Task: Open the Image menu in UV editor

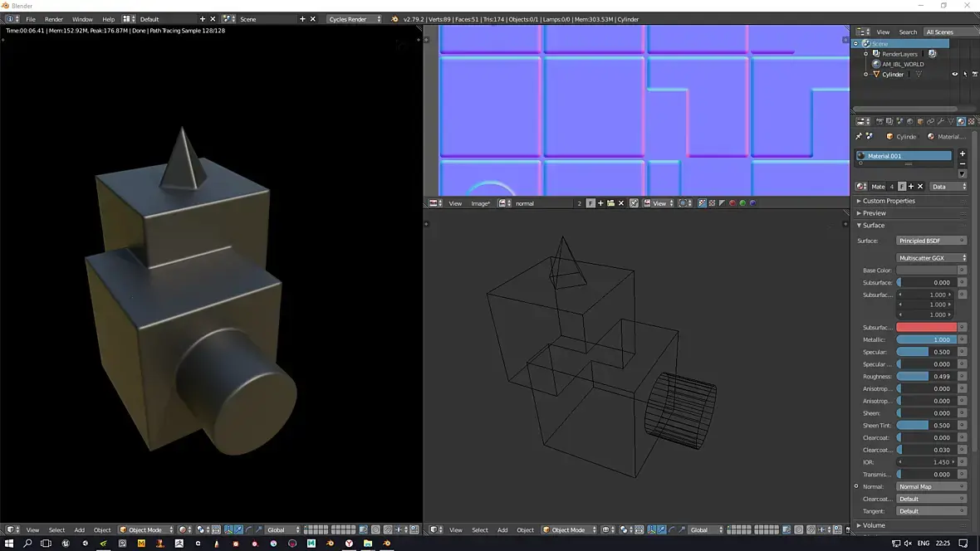Action: point(480,203)
